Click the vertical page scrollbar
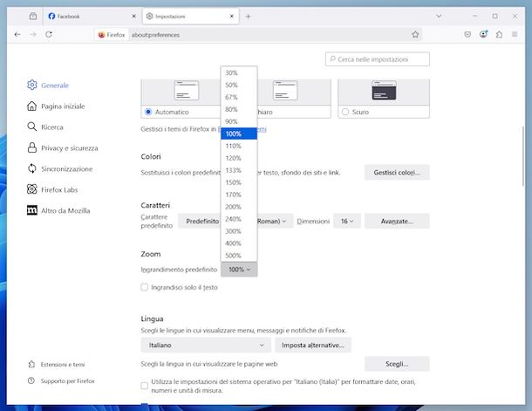532x411 pixels. tap(522, 156)
